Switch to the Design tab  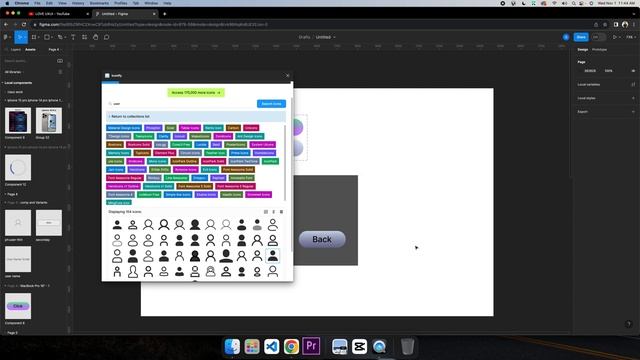[582, 49]
